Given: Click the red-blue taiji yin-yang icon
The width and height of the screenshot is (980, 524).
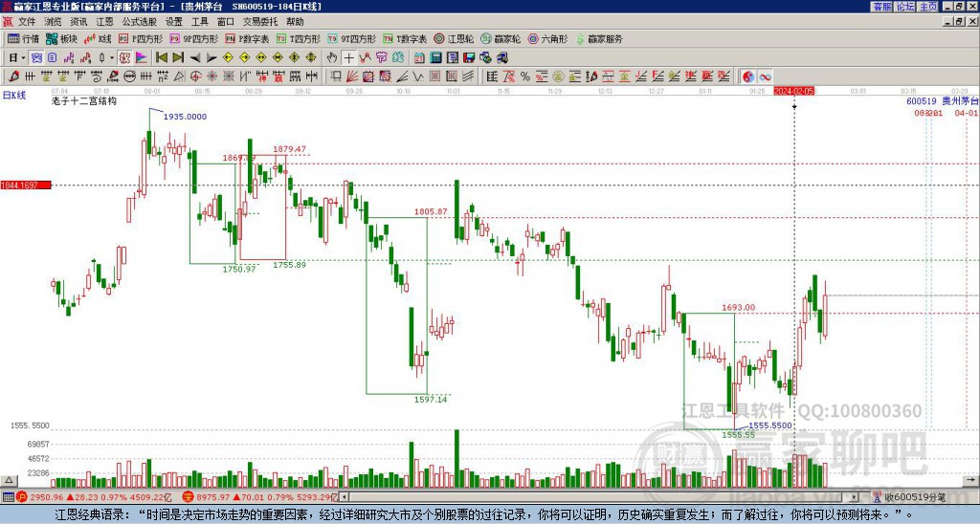Looking at the screenshot, I should [x=748, y=76].
